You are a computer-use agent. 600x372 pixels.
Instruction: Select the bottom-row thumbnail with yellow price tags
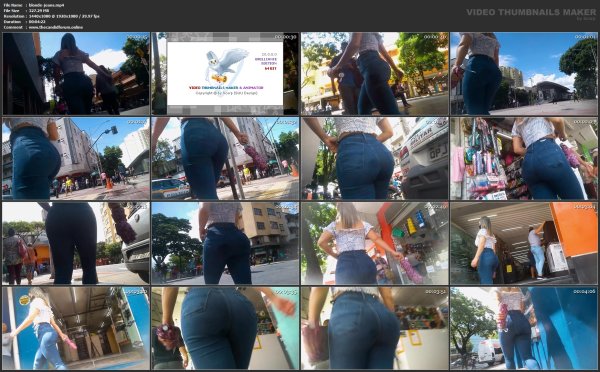(375, 328)
